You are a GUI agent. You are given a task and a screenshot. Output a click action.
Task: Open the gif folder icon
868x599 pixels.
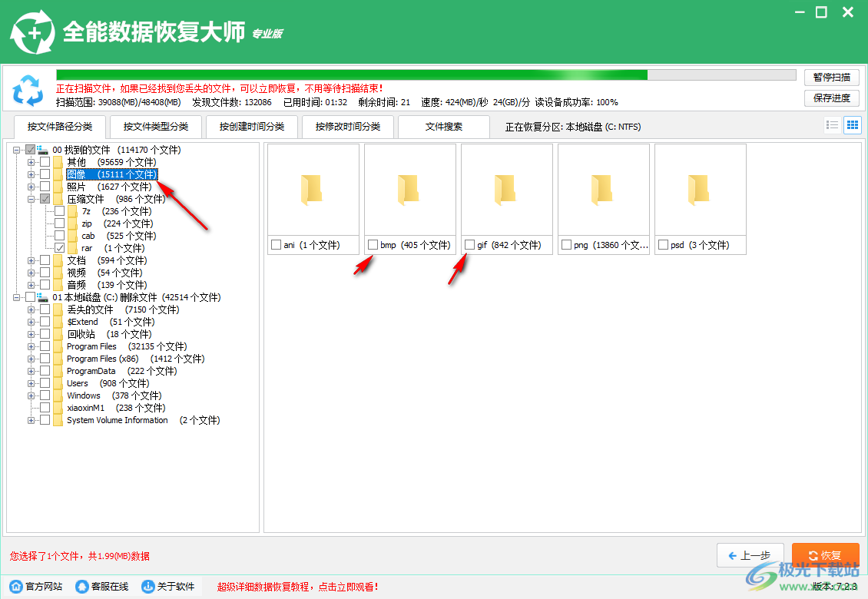pyautogui.click(x=506, y=190)
